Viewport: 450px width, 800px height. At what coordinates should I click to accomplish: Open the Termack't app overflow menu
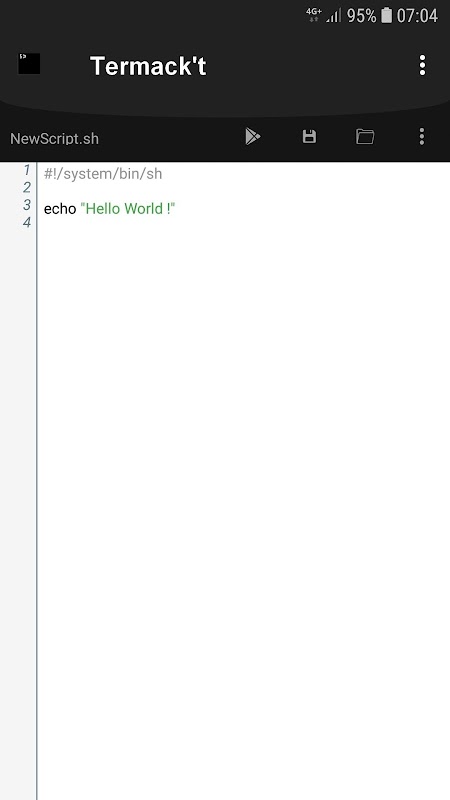[x=422, y=65]
